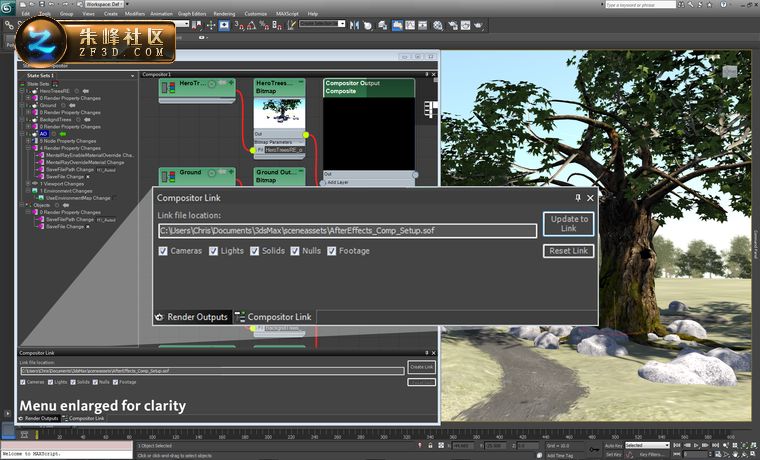The image size is (760, 460).
Task: Click the Align tool icon
Action: tap(368, 25)
